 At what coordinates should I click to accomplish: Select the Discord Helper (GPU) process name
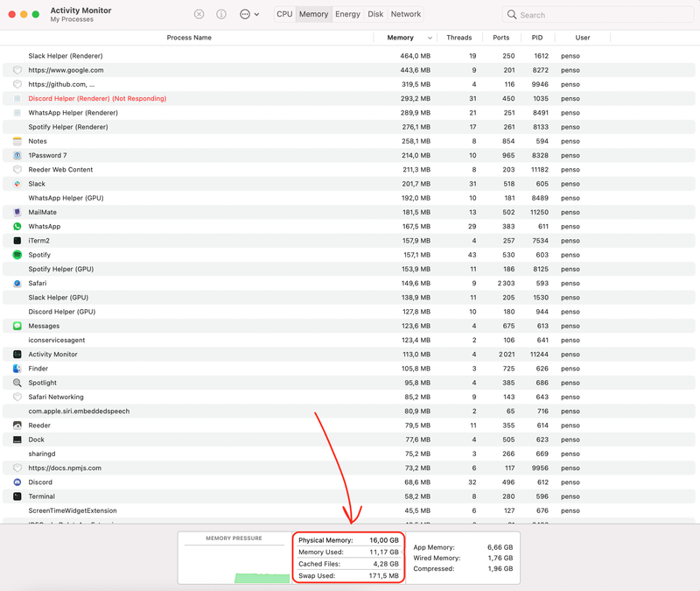61,312
